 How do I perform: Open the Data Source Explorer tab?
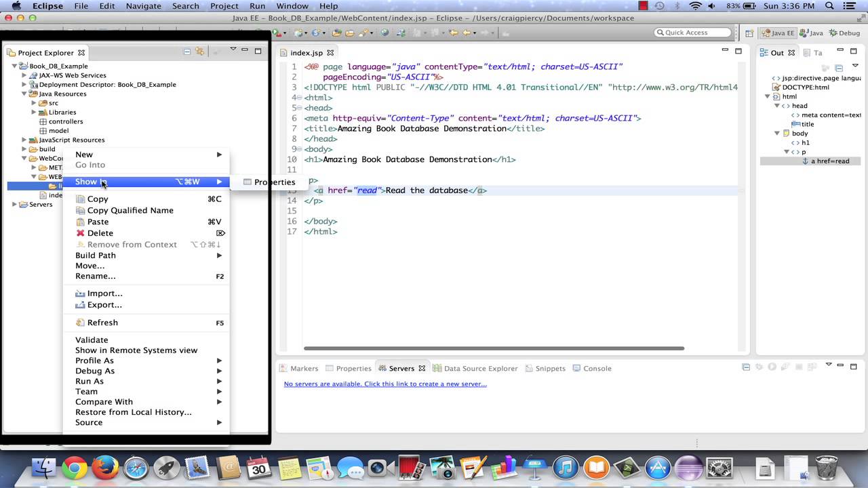point(475,368)
